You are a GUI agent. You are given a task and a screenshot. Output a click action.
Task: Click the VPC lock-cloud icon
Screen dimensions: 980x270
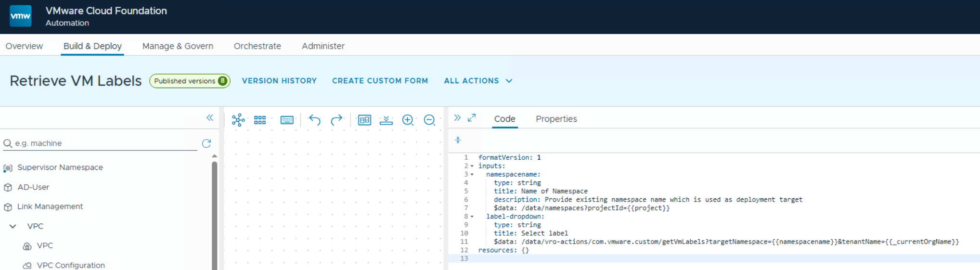27,246
